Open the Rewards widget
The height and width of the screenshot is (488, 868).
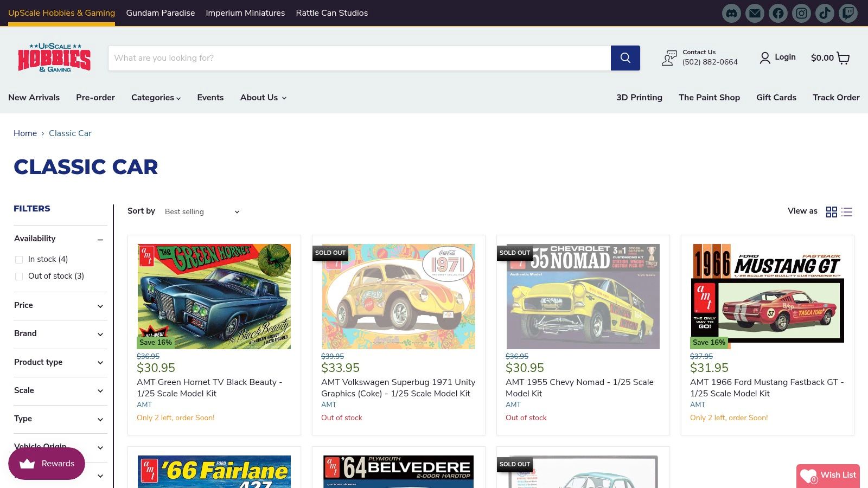pos(47,464)
